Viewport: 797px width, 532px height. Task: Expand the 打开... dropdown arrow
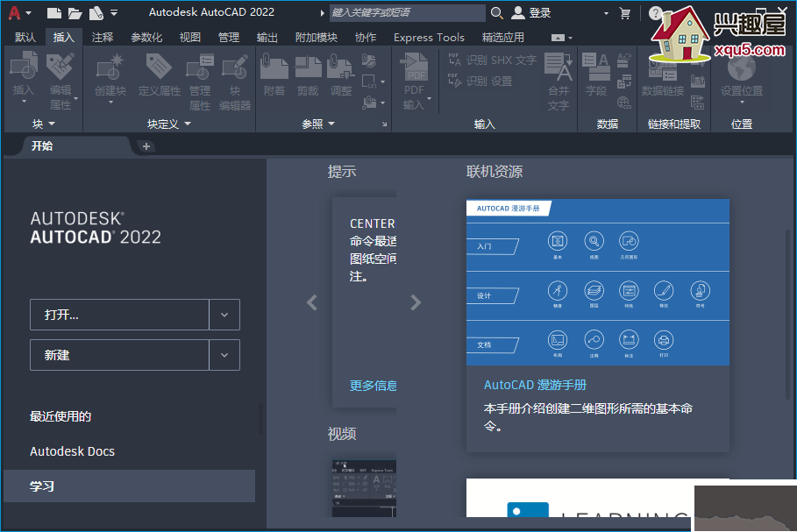point(224,315)
